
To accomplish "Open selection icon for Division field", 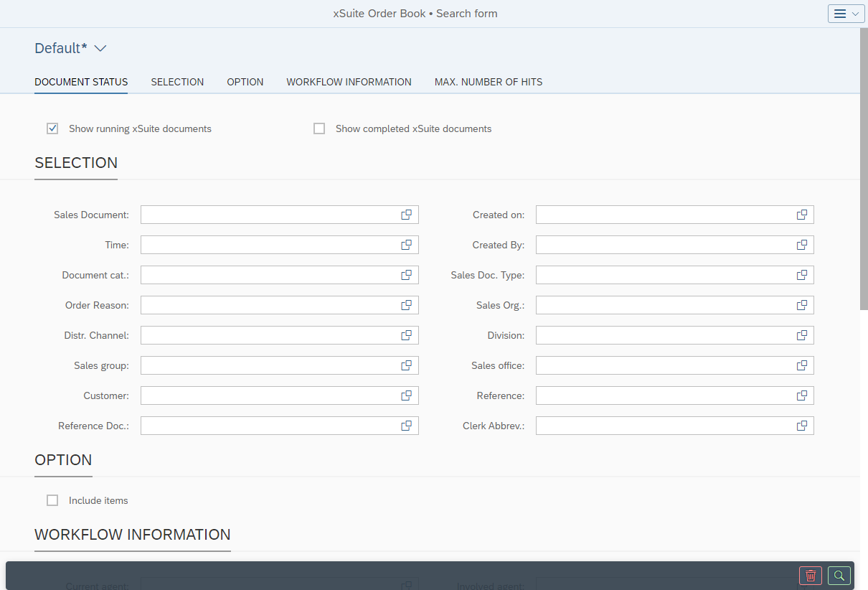I will click(801, 335).
